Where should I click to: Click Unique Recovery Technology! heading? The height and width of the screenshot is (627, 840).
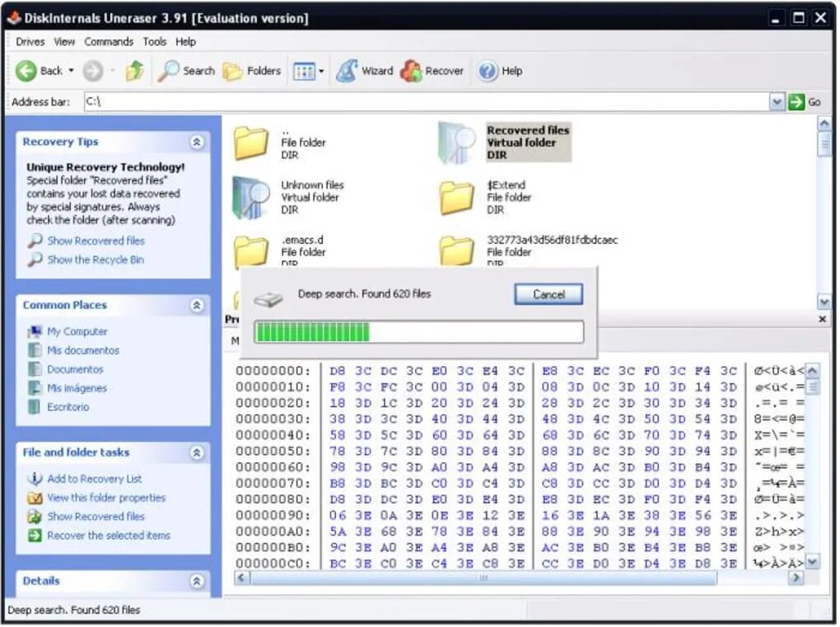tap(105, 167)
